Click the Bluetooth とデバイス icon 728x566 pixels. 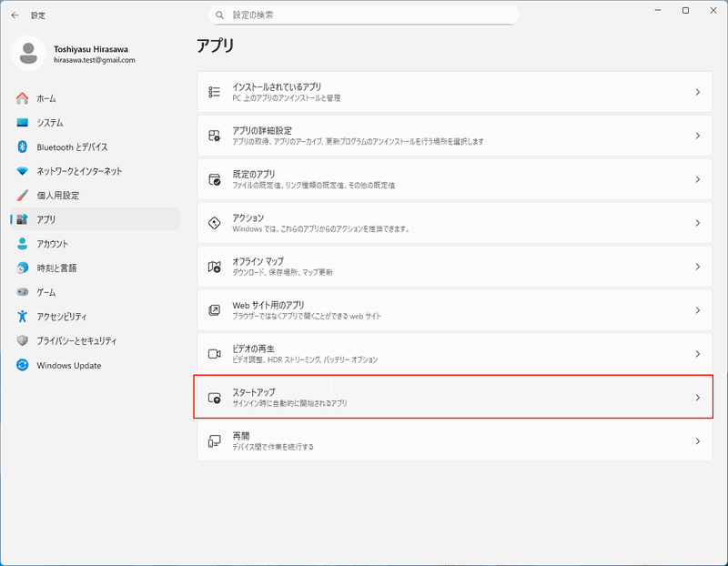click(x=23, y=147)
